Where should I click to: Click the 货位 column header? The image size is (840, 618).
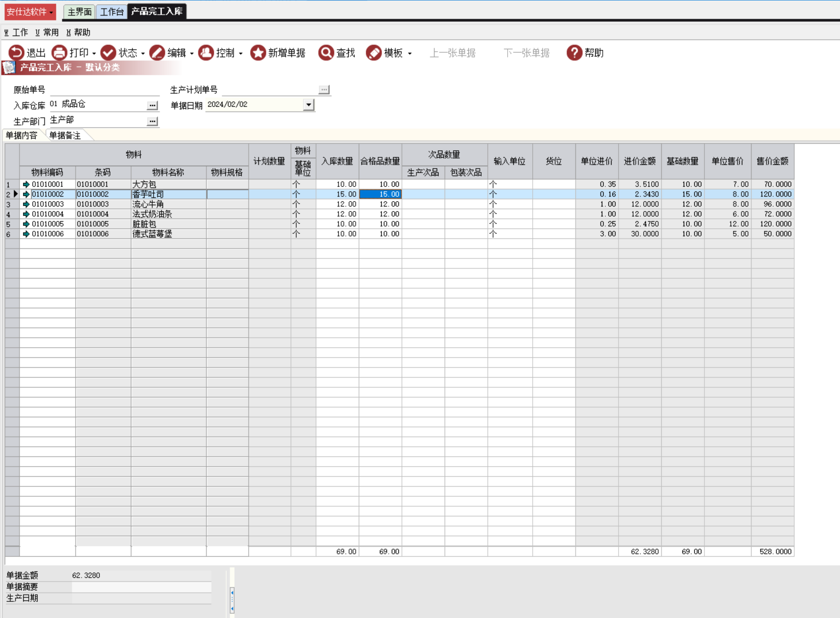(554, 161)
